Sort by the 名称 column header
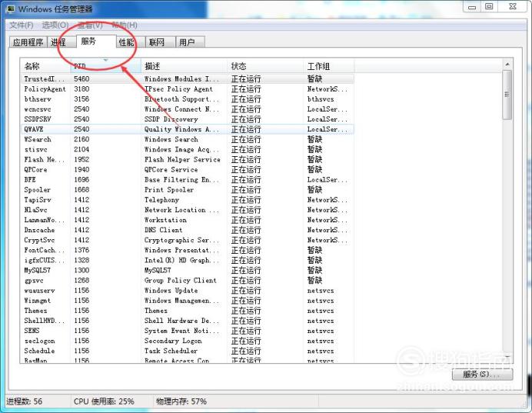The height and width of the screenshot is (413, 532). 45,66
